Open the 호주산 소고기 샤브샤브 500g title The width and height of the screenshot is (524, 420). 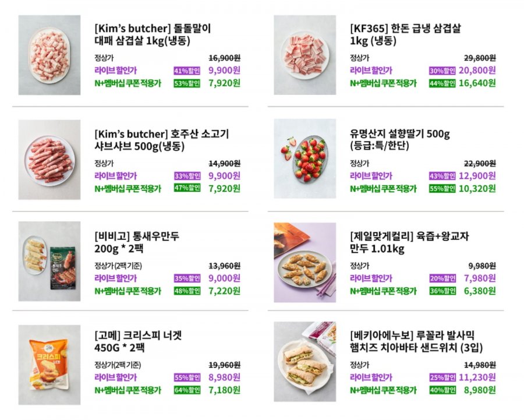point(161,140)
